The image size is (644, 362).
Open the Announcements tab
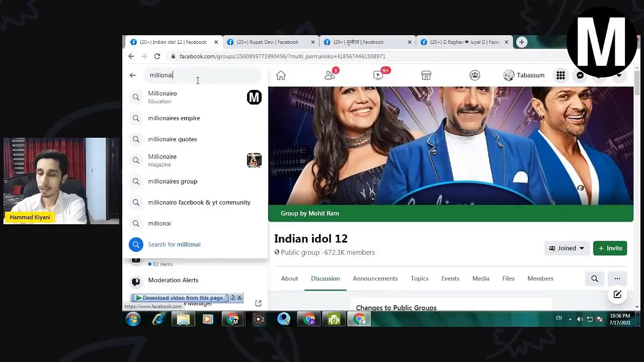tap(375, 279)
